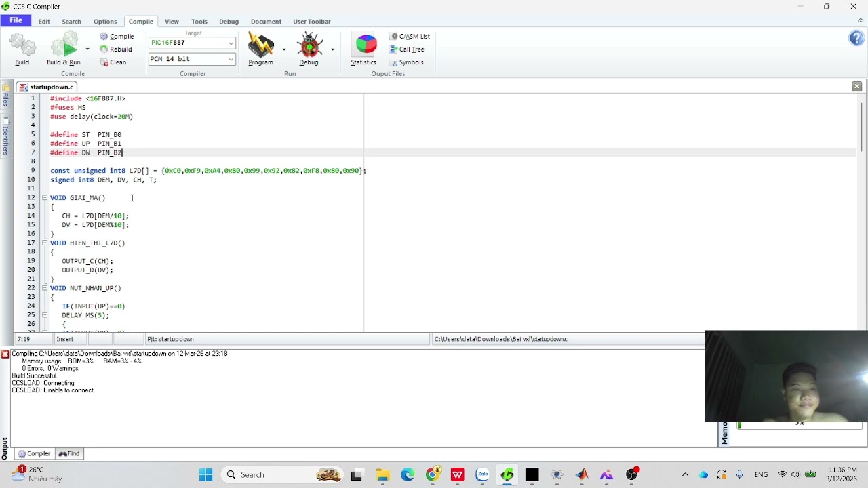Click the 'Build Successful' output line
The height and width of the screenshot is (488, 868).
tap(35, 375)
